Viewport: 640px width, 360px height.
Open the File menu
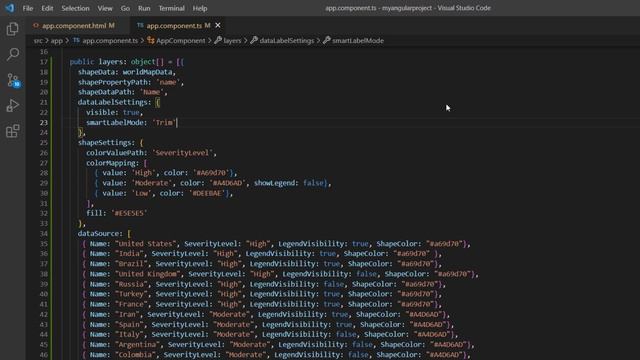(x=28, y=8)
